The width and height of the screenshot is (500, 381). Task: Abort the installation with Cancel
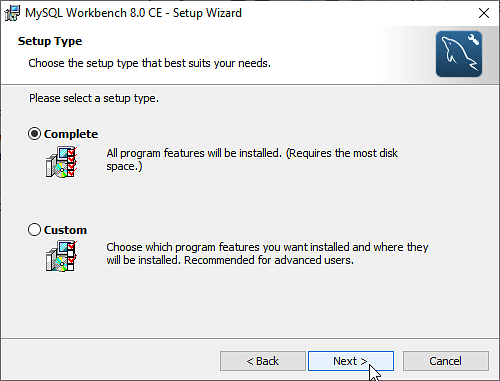click(446, 361)
